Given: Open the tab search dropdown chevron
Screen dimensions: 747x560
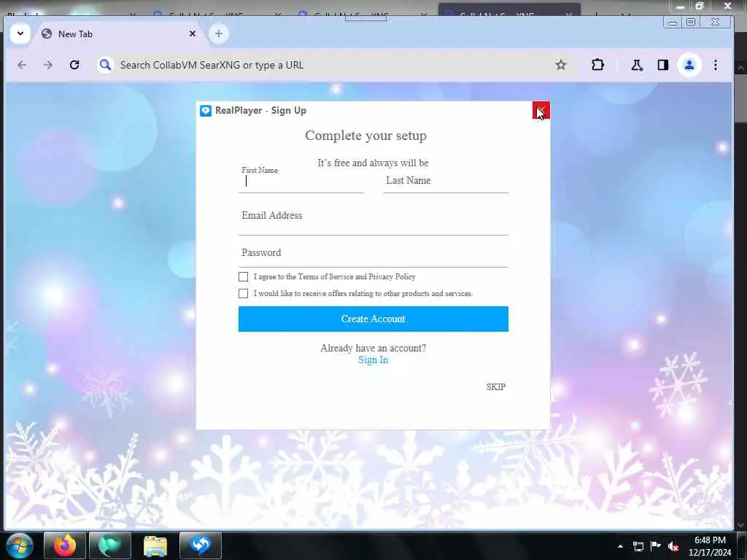Looking at the screenshot, I should tap(20, 34).
